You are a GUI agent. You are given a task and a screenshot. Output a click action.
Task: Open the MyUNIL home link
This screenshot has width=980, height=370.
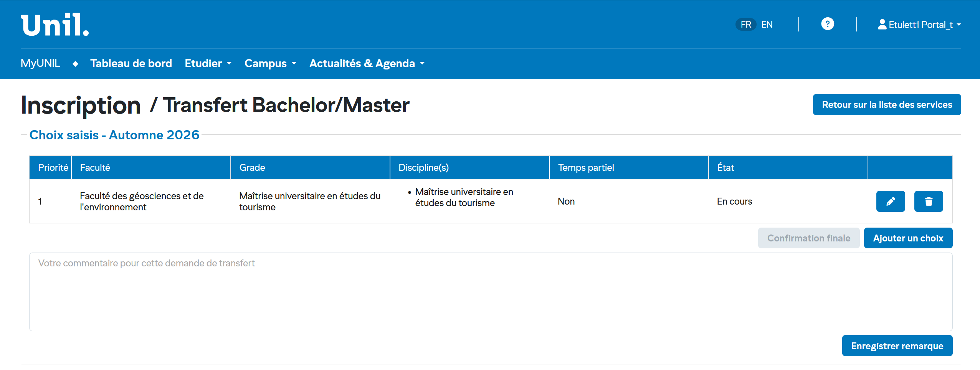[40, 63]
